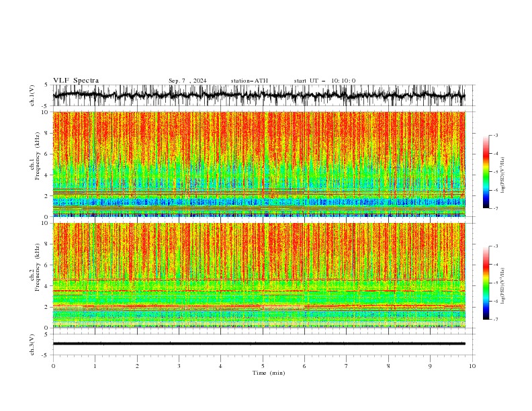The height and width of the screenshot is (411, 532).
Task: Click the ch.1 spectrogram panel
Action: coord(259,164)
